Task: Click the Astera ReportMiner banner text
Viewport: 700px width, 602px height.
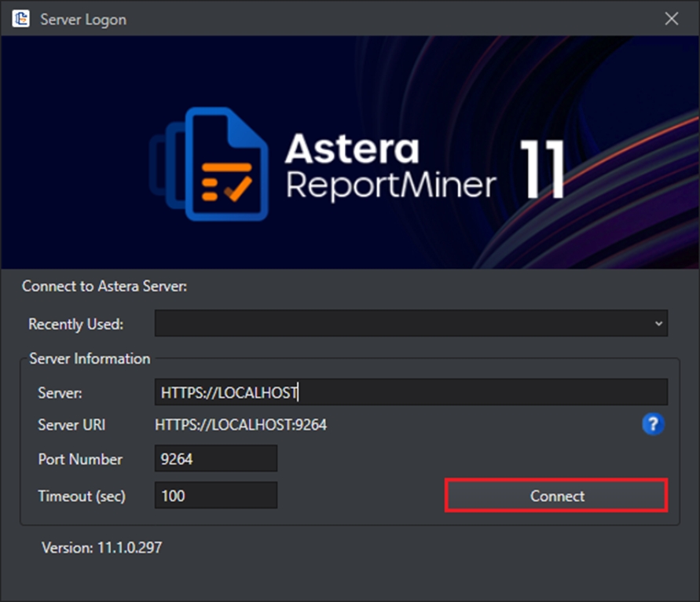Action: [x=390, y=167]
